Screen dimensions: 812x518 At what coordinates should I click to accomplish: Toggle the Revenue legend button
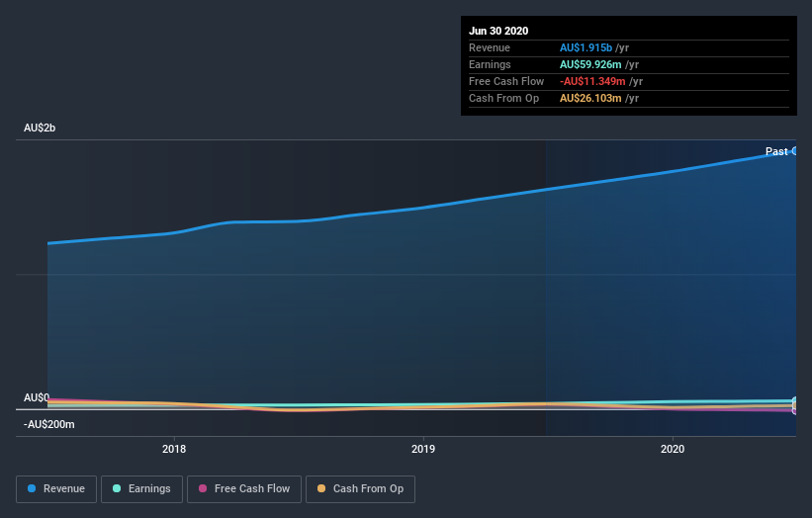coord(56,489)
